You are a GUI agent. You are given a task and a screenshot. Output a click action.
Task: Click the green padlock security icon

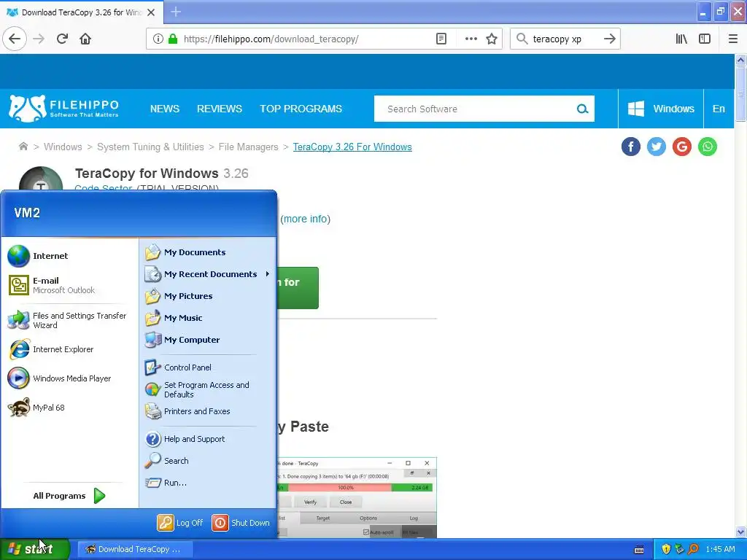click(x=173, y=39)
